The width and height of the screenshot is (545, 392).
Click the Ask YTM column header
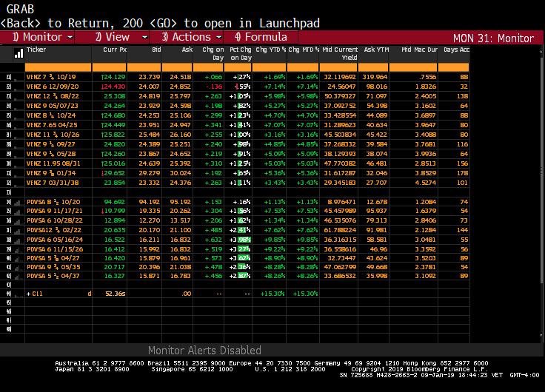(x=376, y=50)
